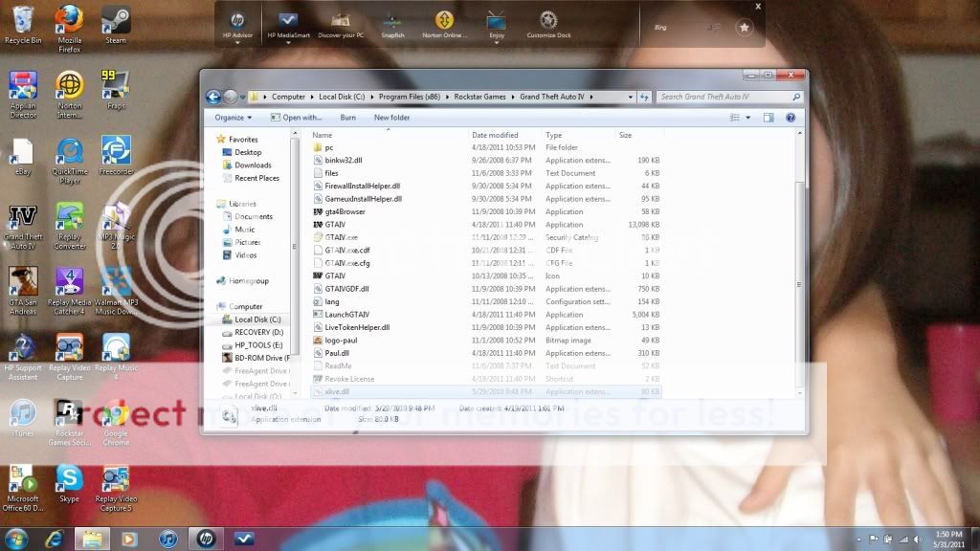Select Downloads in the navigation pane
The width and height of the screenshot is (980, 551).
pyautogui.click(x=253, y=165)
